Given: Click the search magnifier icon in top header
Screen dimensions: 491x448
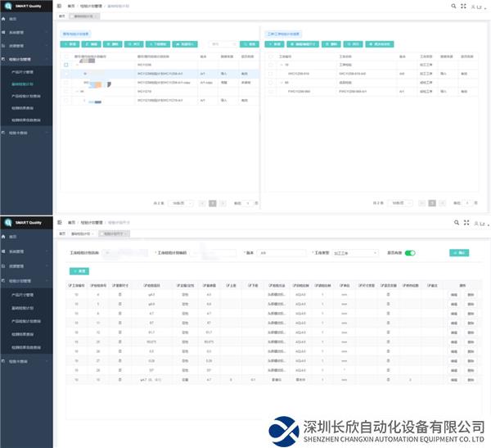Looking at the screenshot, I should point(453,6).
